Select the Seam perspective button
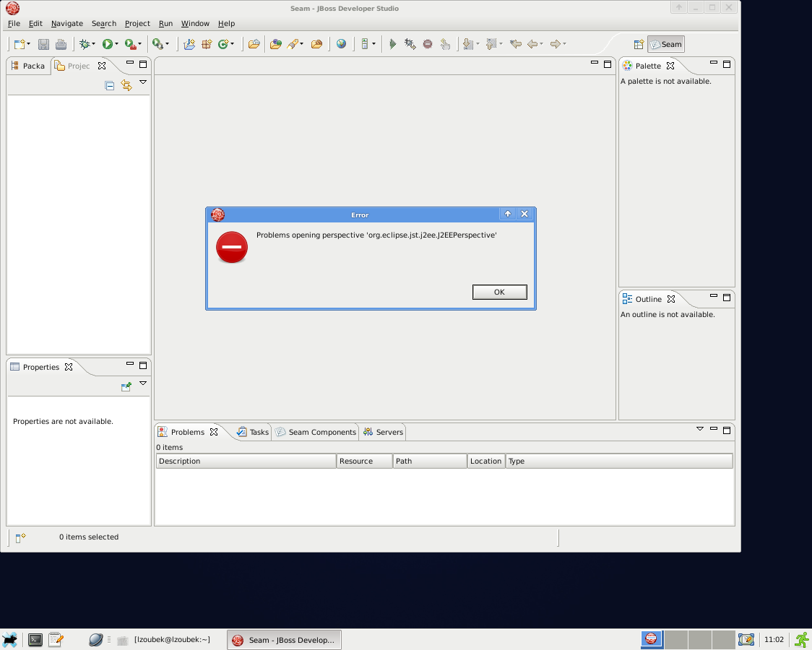This screenshot has width=812, height=650. tap(666, 45)
